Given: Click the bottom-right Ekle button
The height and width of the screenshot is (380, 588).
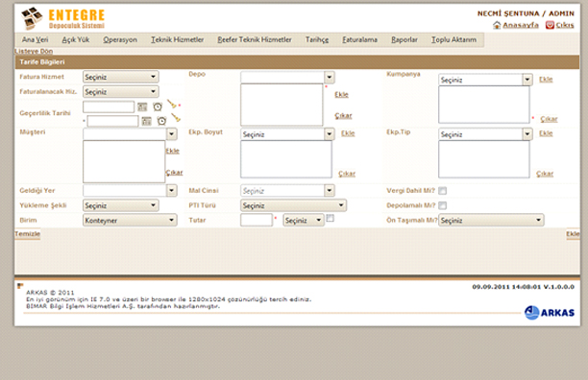Looking at the screenshot, I should coord(573,234).
